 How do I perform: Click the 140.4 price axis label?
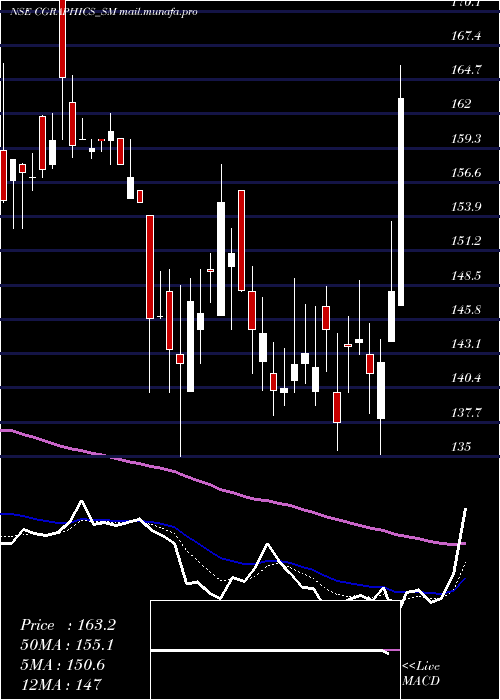467,379
